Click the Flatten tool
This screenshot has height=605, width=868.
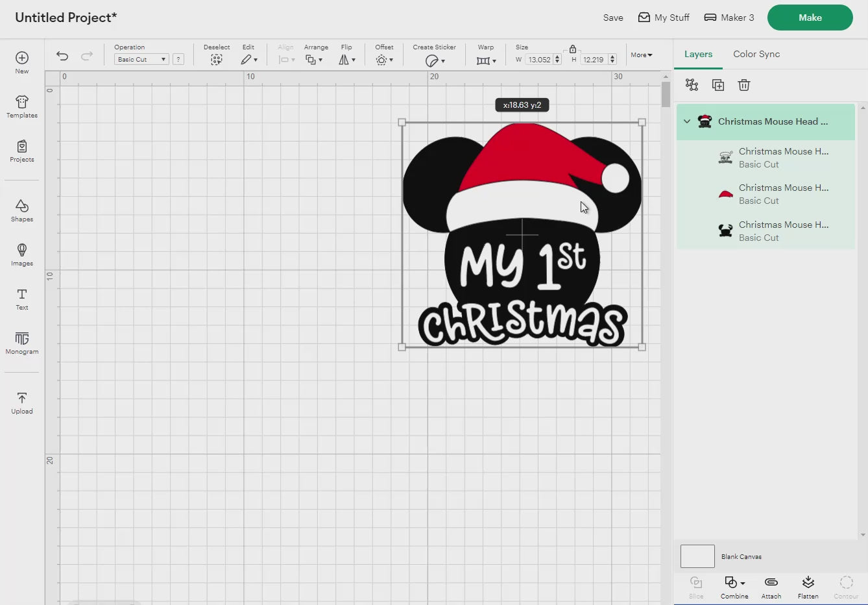[x=808, y=587]
